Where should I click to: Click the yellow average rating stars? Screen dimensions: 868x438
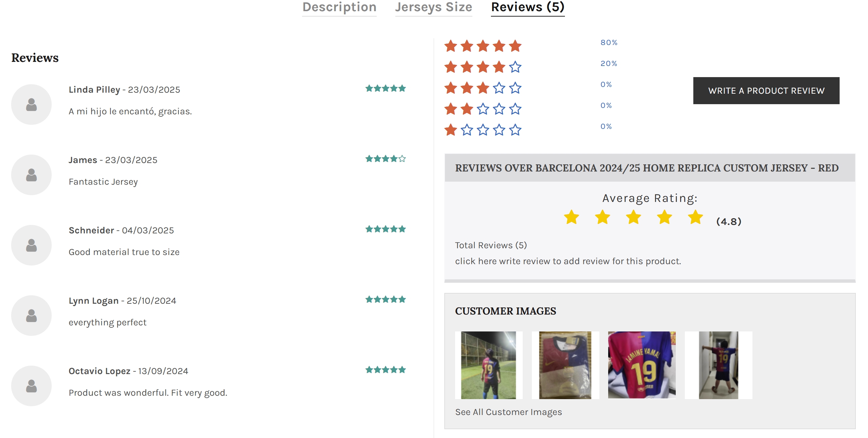point(634,217)
